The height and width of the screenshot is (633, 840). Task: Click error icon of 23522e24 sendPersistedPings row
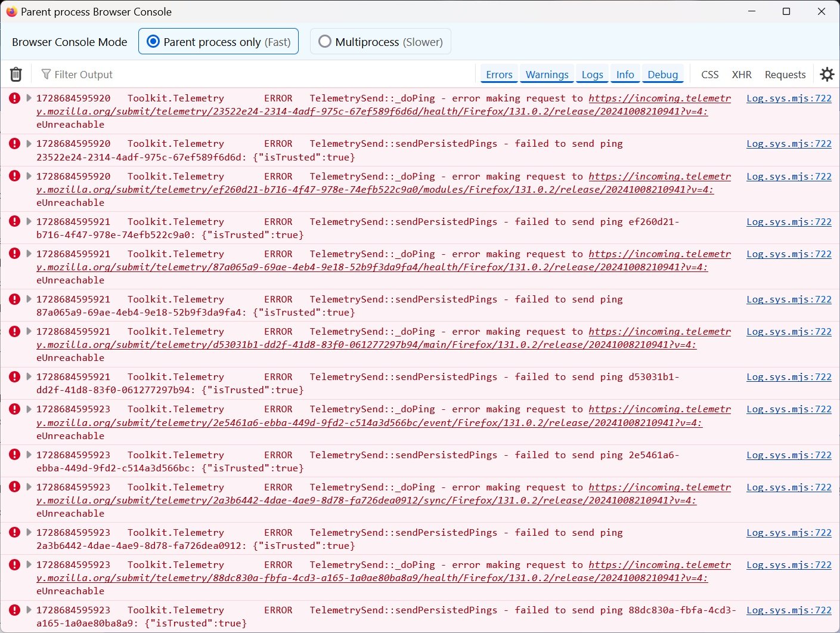pyautogui.click(x=14, y=143)
